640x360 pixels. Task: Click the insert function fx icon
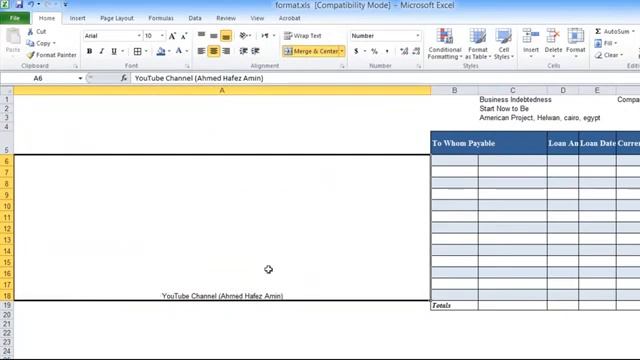click(x=124, y=78)
